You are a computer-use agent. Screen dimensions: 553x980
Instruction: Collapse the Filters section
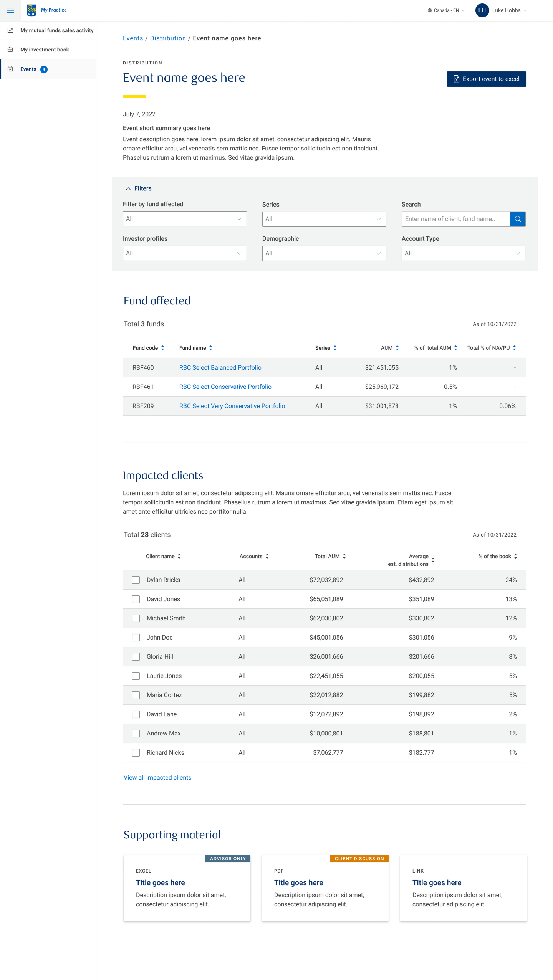(139, 188)
